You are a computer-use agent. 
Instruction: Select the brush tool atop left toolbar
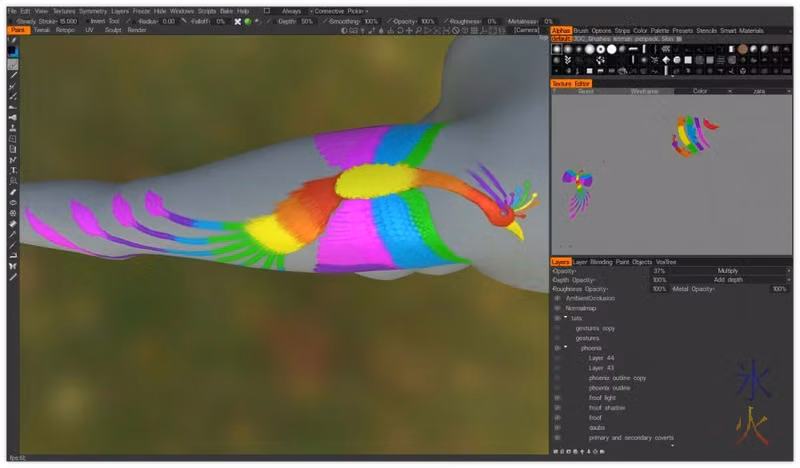(x=13, y=41)
